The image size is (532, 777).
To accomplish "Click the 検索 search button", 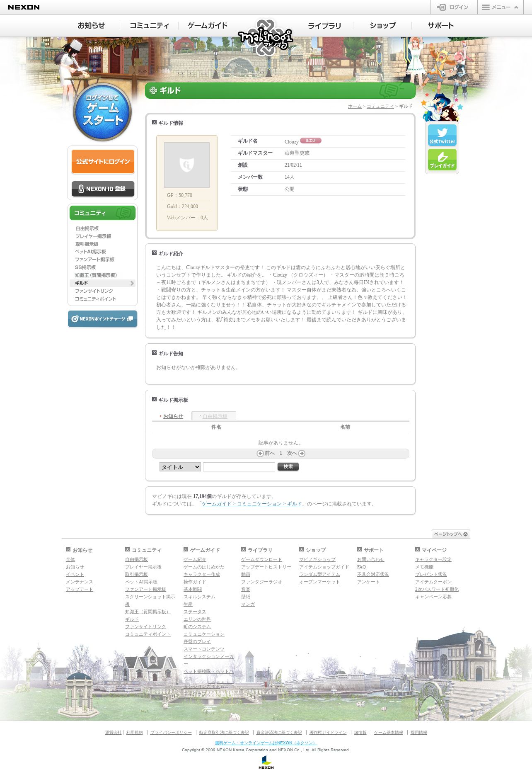I will 288,466.
